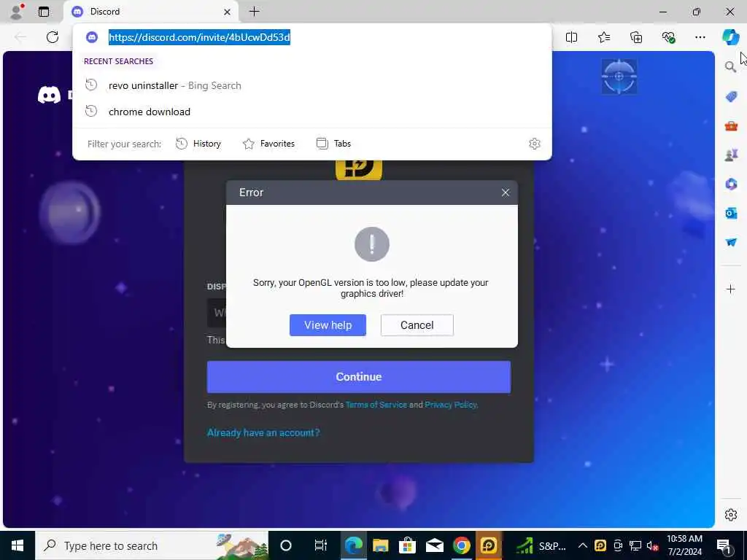The width and height of the screenshot is (747, 560).
Task: Open Cortana circle taskbar icon
Action: point(286,545)
